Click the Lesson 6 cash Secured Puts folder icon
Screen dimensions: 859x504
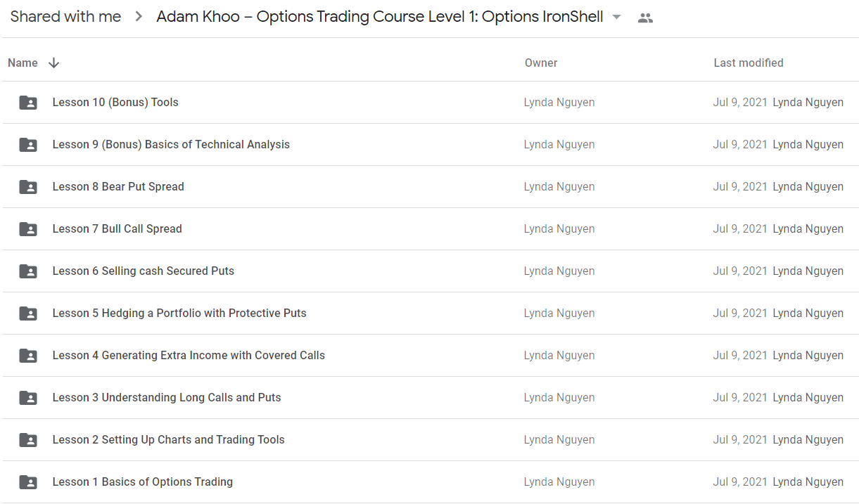(28, 271)
